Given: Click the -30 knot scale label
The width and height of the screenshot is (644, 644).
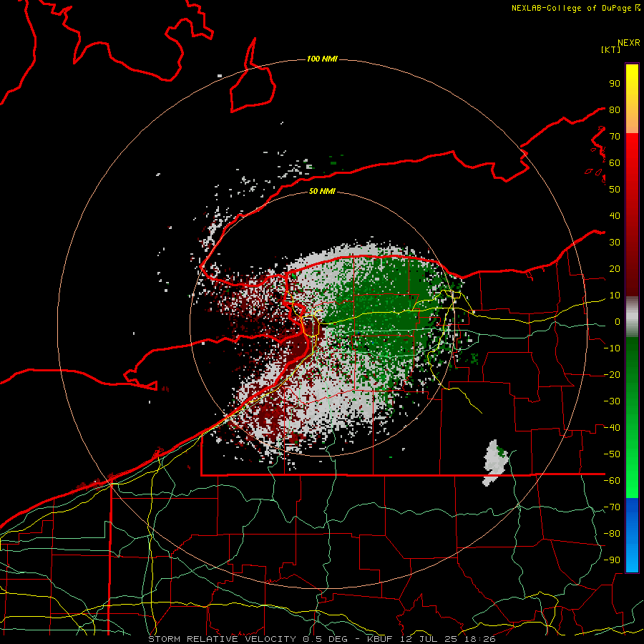Looking at the screenshot, I should (x=612, y=401).
